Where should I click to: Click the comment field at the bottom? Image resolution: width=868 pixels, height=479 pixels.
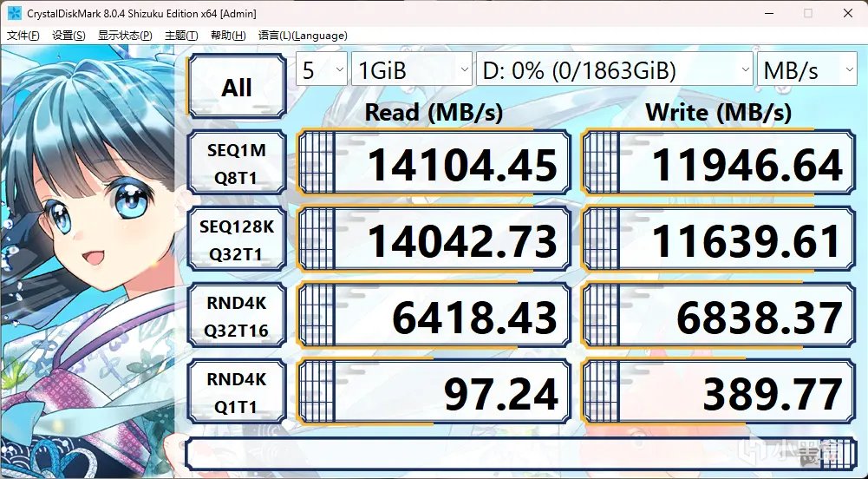coord(521,454)
